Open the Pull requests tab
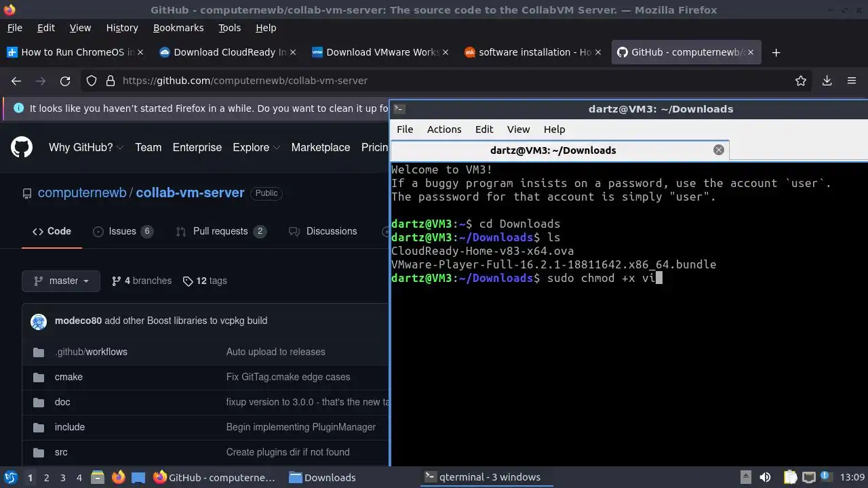This screenshot has height=488, width=868. 220,231
